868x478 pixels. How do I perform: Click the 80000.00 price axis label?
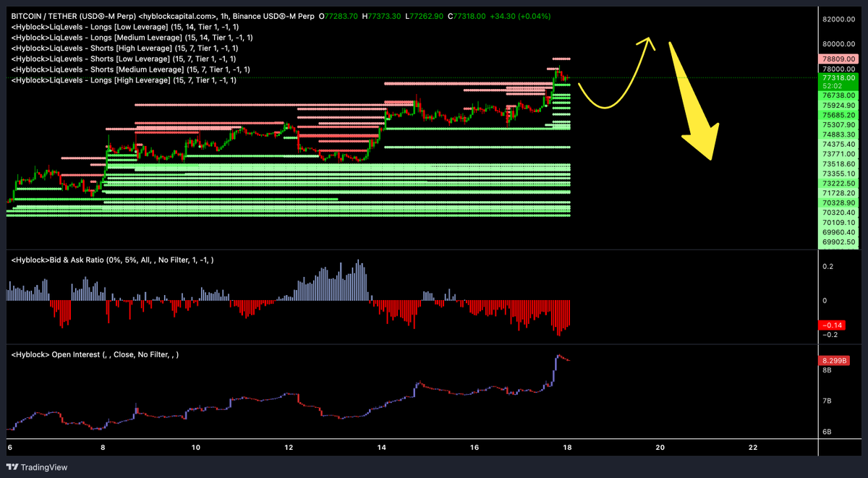pos(839,43)
